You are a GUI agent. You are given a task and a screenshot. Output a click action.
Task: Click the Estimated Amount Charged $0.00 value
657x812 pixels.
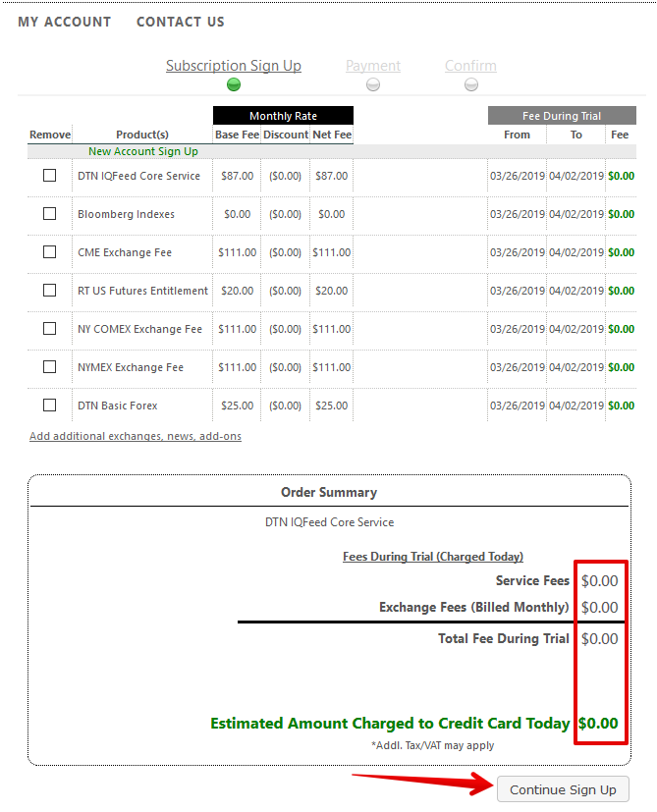598,724
